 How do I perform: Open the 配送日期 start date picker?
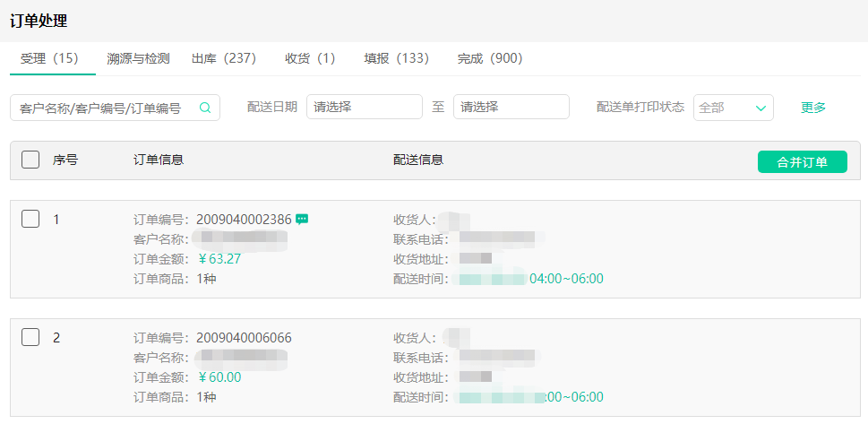(x=365, y=107)
